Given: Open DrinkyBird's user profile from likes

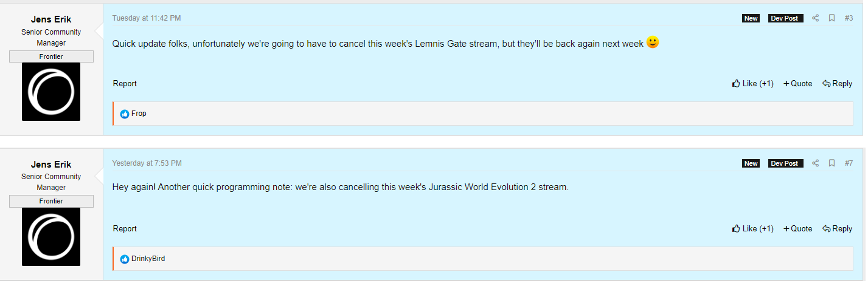Looking at the screenshot, I should tap(148, 259).
